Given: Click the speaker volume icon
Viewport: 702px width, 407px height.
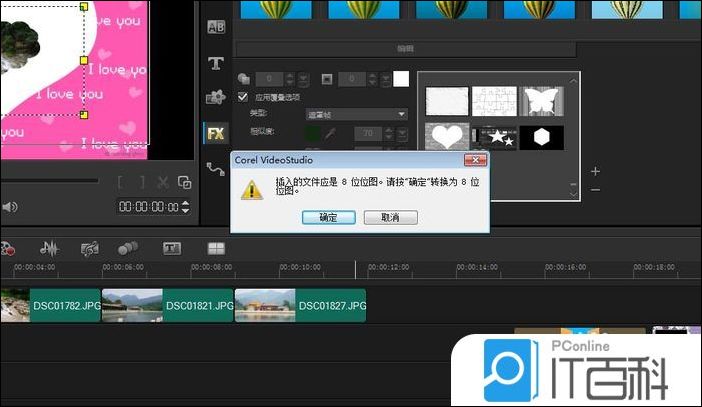Looking at the screenshot, I should click(10, 207).
